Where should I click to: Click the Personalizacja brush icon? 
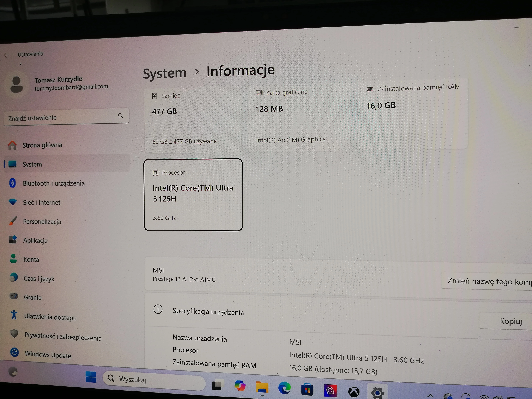pyautogui.click(x=13, y=221)
